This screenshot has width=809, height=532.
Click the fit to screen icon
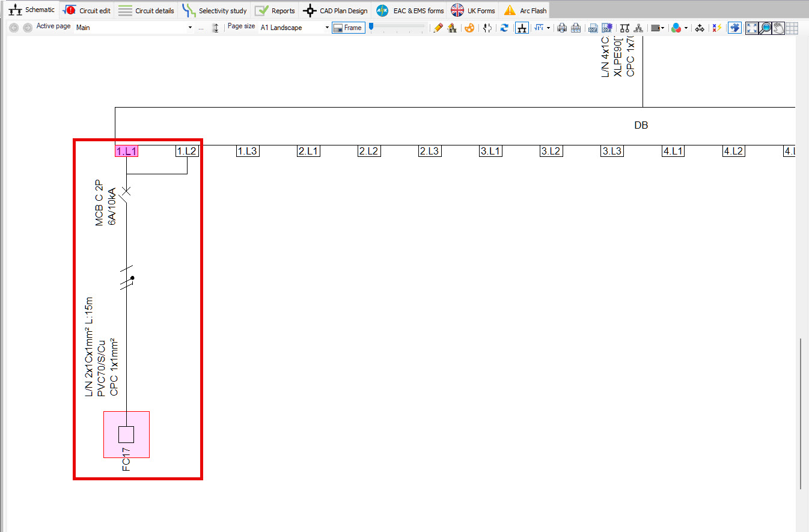point(752,28)
